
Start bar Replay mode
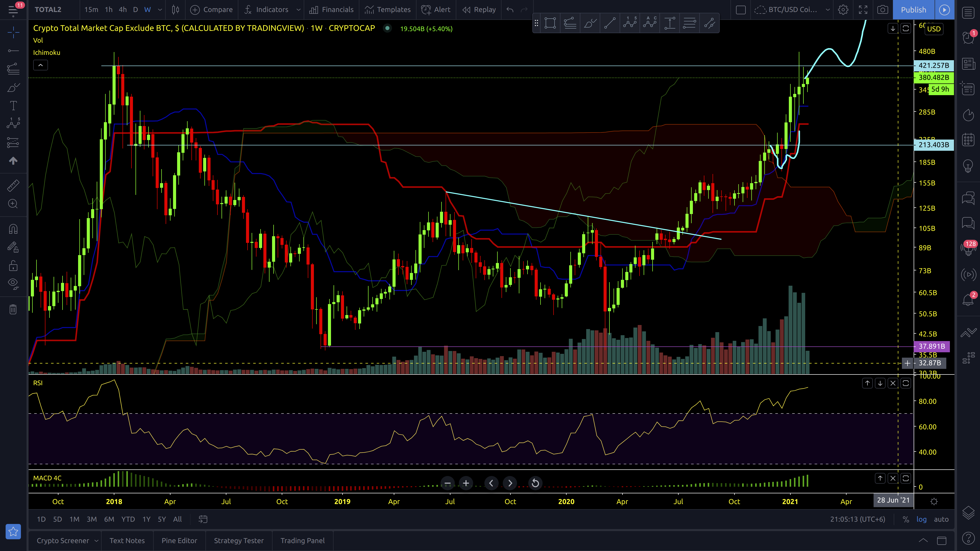(479, 9)
